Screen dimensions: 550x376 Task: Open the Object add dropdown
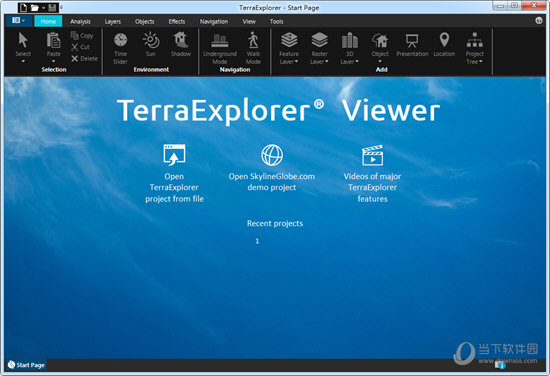point(380,48)
